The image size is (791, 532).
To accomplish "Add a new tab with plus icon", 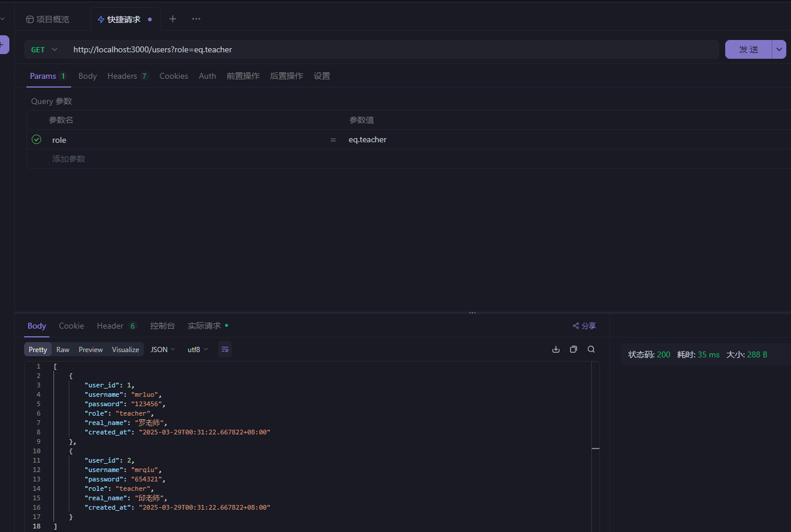I will click(x=173, y=19).
